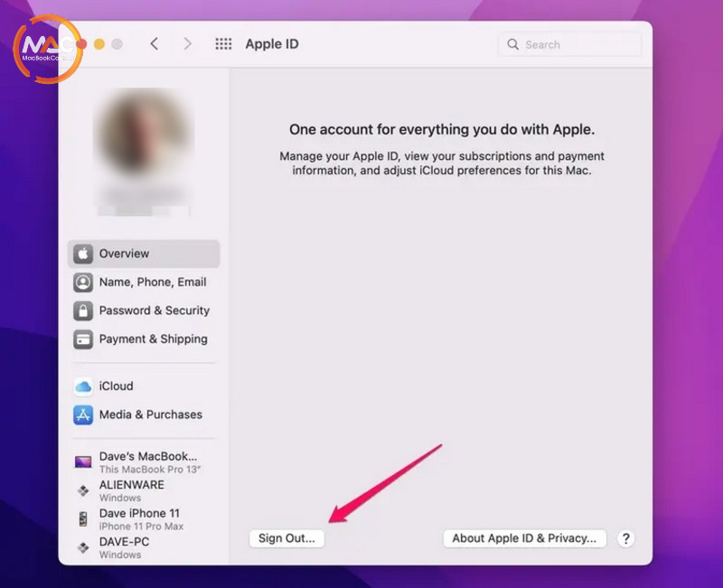
Task: Click the Payment & Shipping card icon
Action: (x=83, y=340)
